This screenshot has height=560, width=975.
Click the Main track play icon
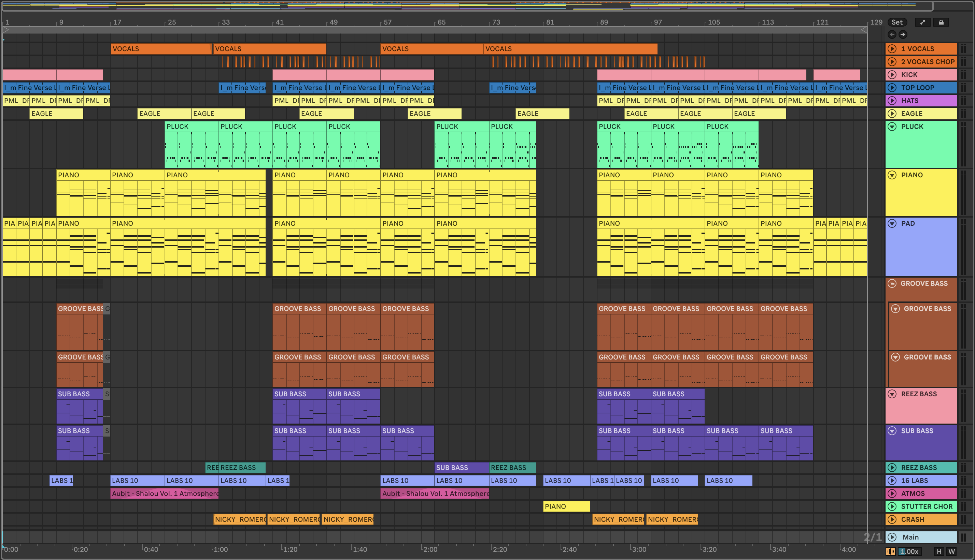click(x=892, y=537)
